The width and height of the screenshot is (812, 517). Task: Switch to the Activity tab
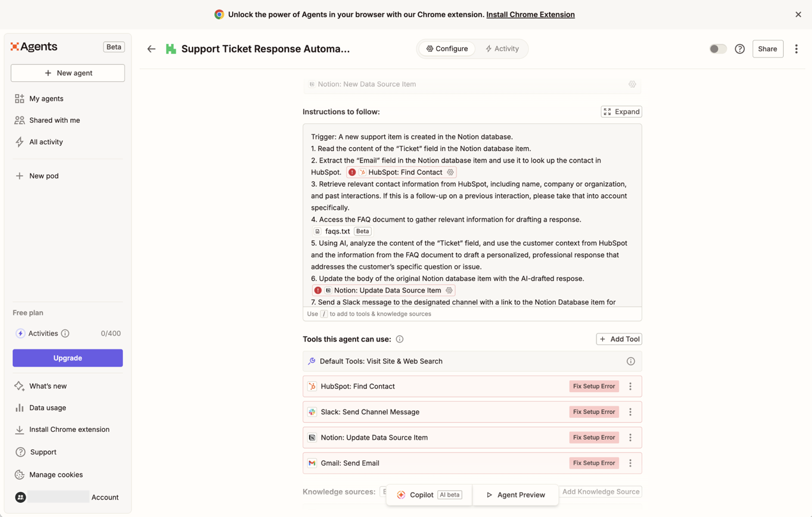502,49
